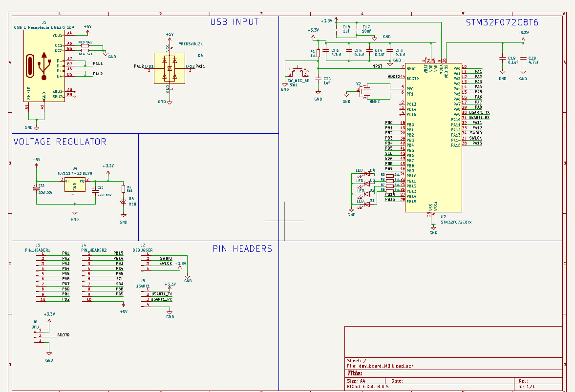
Task: Click capacitor C11 10uF 50v
Action: pos(36,188)
